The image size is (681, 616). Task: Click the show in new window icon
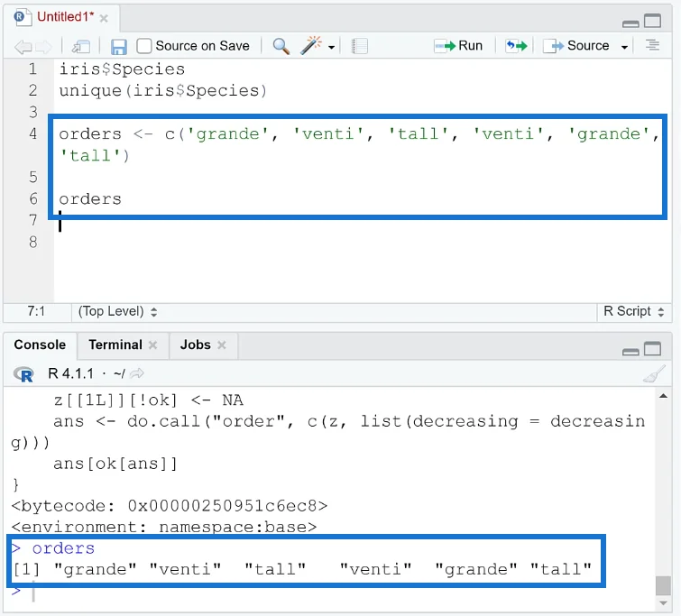pyautogui.click(x=81, y=46)
